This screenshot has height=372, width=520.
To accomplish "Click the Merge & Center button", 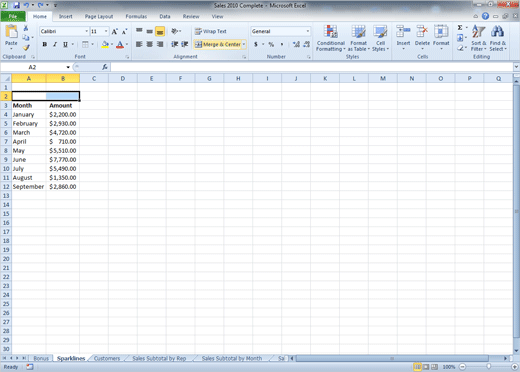I will click(x=218, y=44).
